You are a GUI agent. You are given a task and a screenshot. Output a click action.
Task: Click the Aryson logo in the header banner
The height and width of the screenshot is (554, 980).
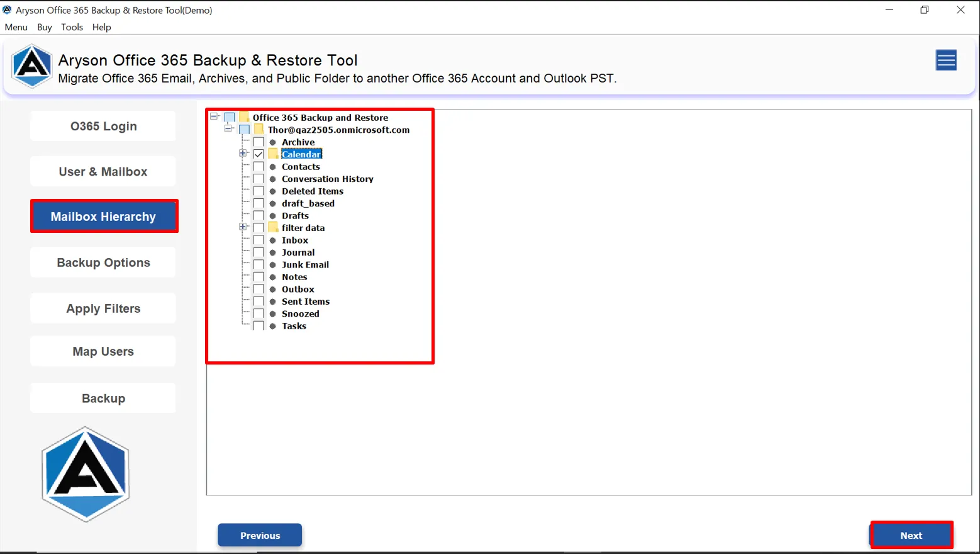[x=31, y=65]
